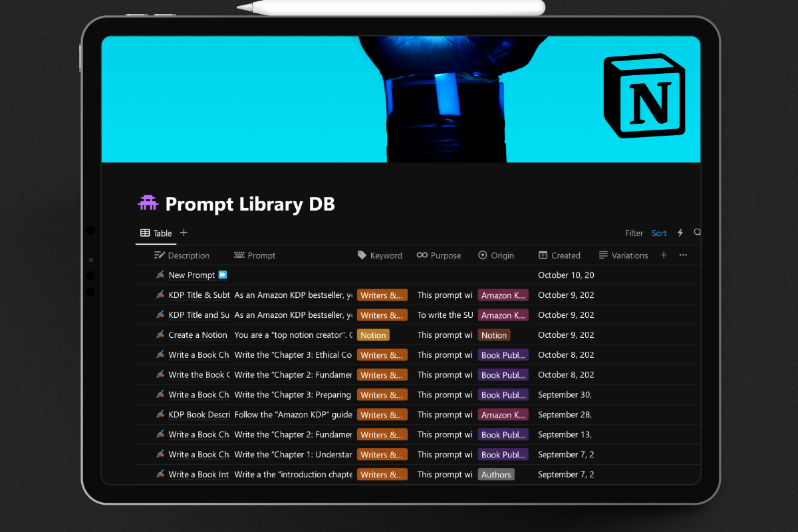Click "Write the "Chapter 3: Preparing" prompt cell

[x=293, y=395]
